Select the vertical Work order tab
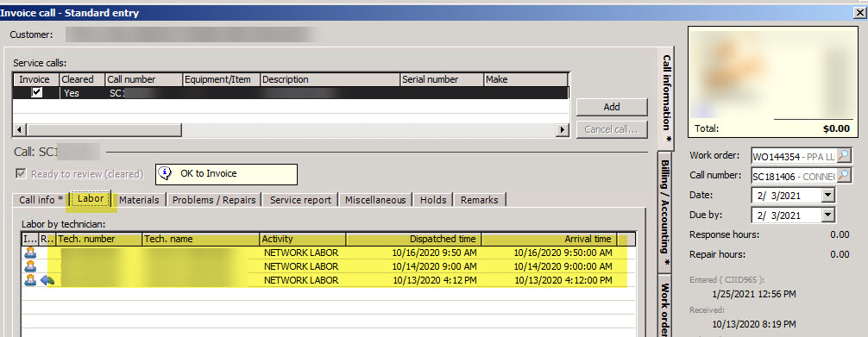The height and width of the screenshot is (337, 868). pyautogui.click(x=666, y=305)
